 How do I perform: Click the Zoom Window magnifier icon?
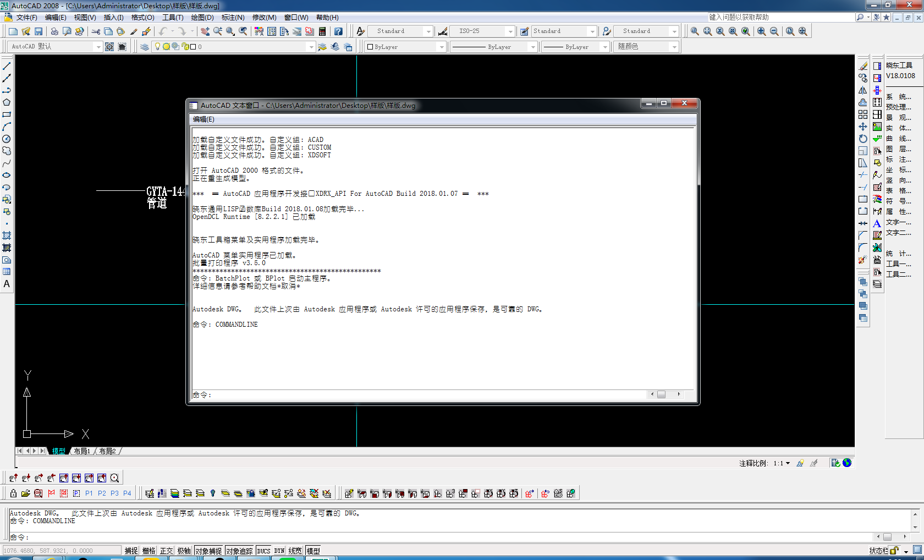[x=695, y=31]
